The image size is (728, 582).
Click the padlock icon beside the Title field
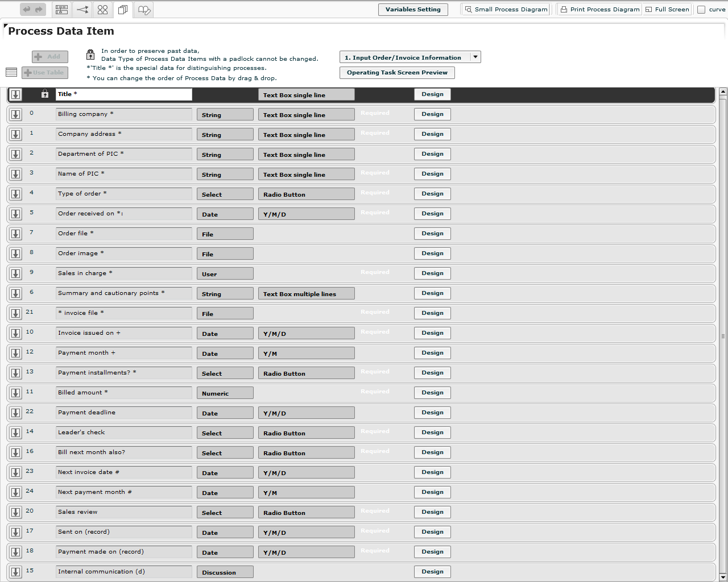(44, 94)
